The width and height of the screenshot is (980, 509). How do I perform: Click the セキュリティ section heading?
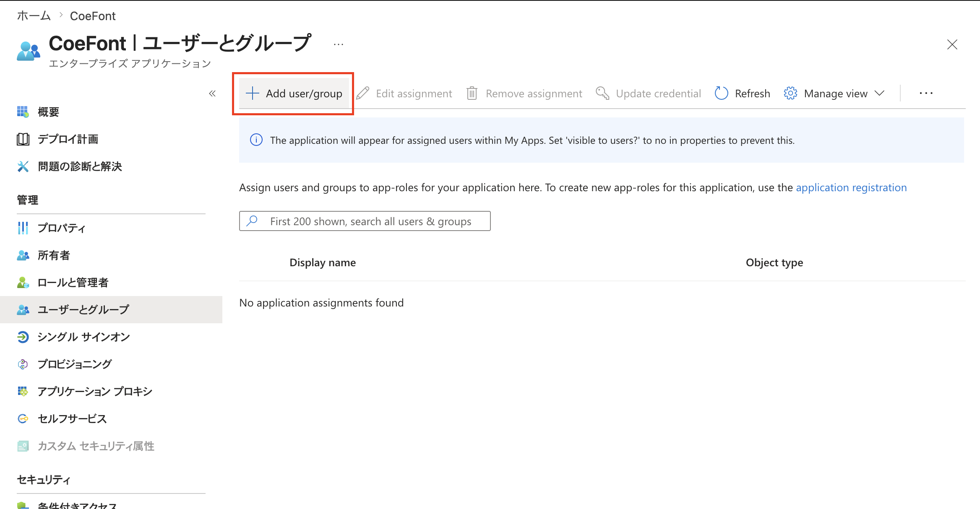click(44, 479)
